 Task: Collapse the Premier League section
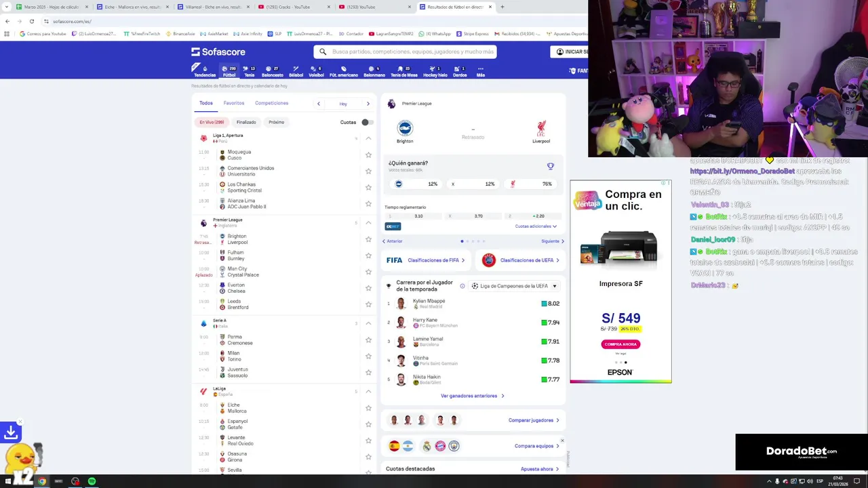pos(368,222)
